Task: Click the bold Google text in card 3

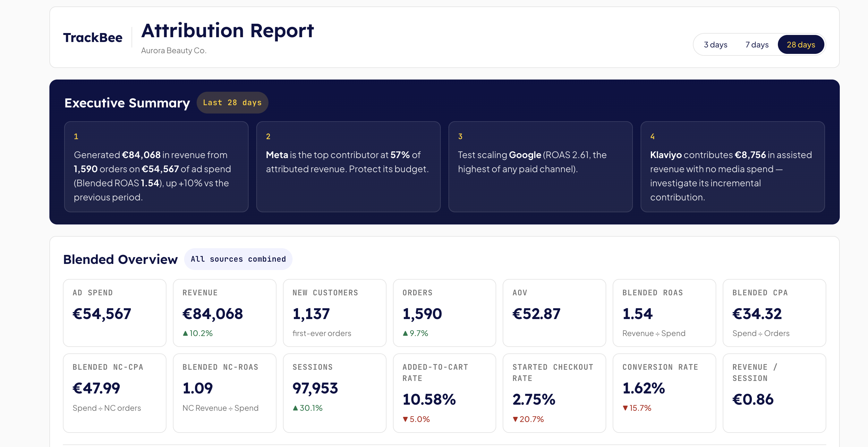Action: (x=525, y=155)
